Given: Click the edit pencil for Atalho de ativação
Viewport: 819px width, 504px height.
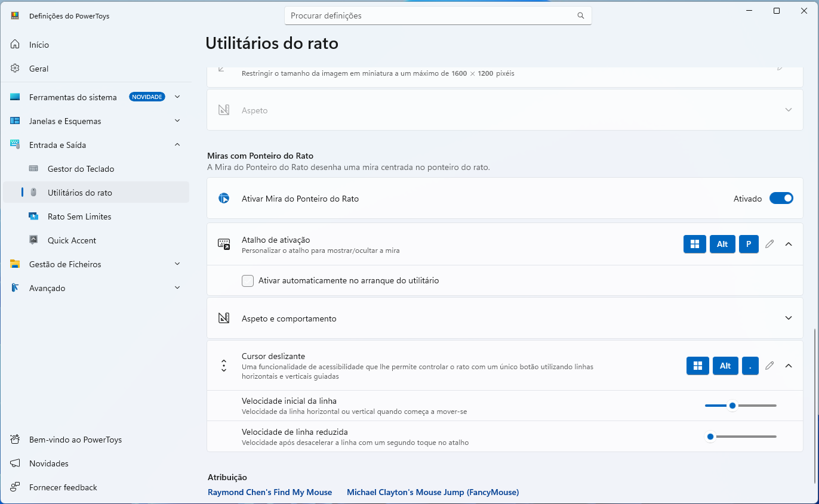Looking at the screenshot, I should tap(769, 244).
